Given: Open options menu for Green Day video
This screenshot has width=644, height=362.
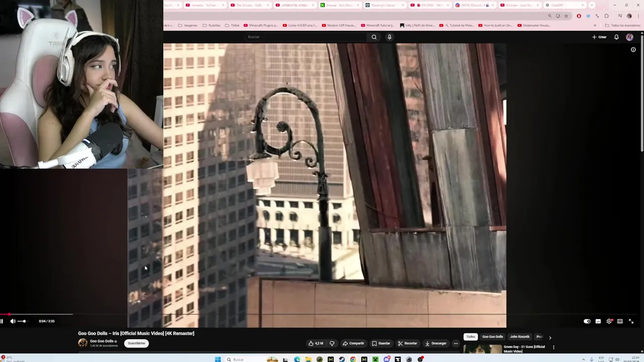Looking at the screenshot, I should pyautogui.click(x=553, y=347).
